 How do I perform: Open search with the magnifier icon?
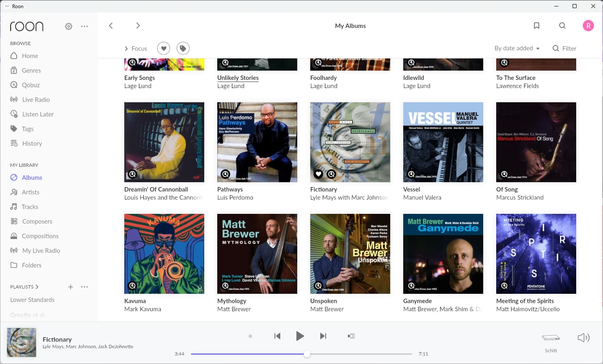(562, 26)
